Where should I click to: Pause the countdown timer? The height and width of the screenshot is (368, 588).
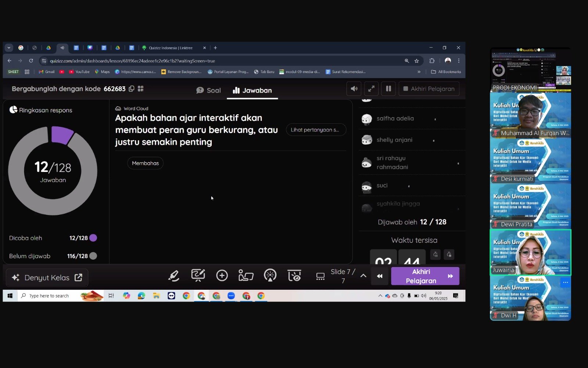click(435, 255)
